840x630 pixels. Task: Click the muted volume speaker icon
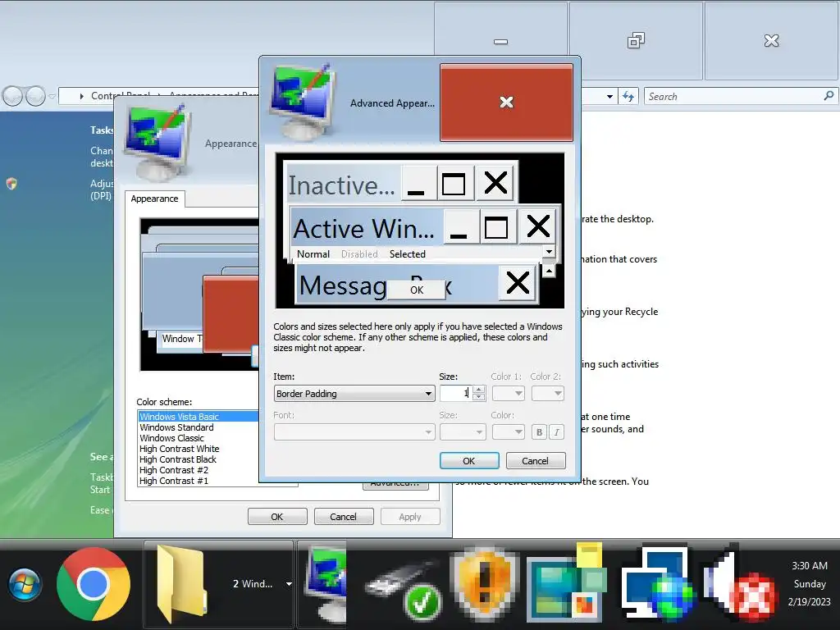click(738, 585)
